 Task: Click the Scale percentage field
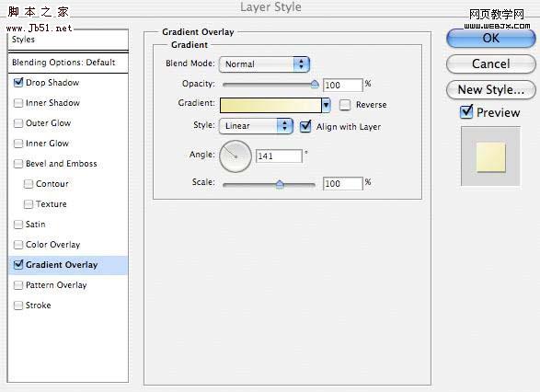[342, 184]
